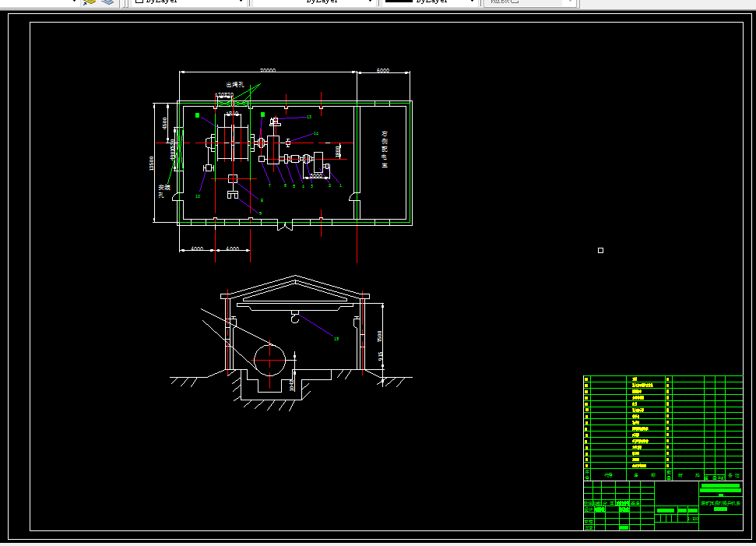Click the 出绳孔 label
This screenshot has width=756, height=546.
pos(235,84)
